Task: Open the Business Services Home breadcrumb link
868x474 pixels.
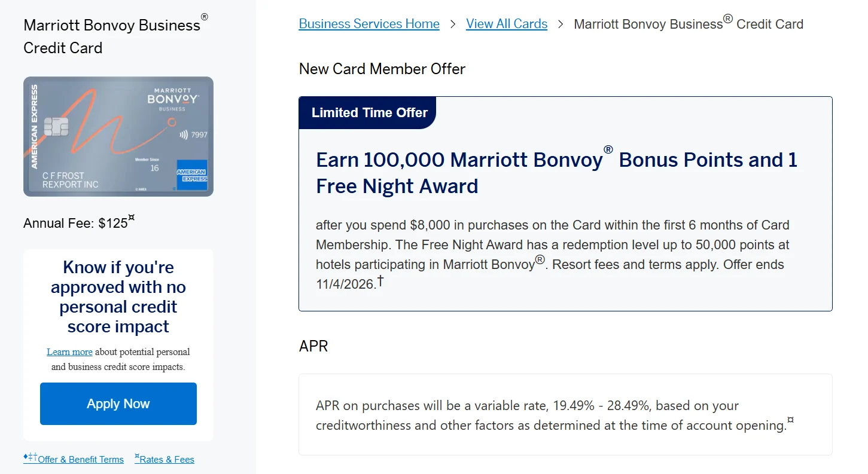Action: pos(369,24)
